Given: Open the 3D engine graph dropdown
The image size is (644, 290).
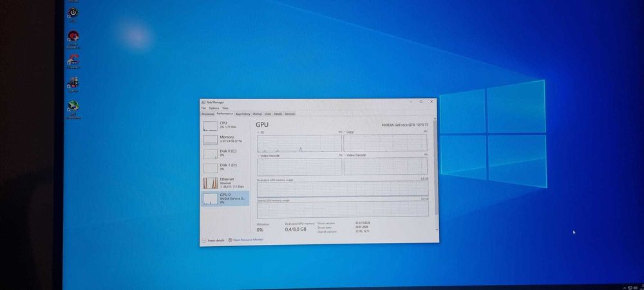Looking at the screenshot, I should click(260, 132).
